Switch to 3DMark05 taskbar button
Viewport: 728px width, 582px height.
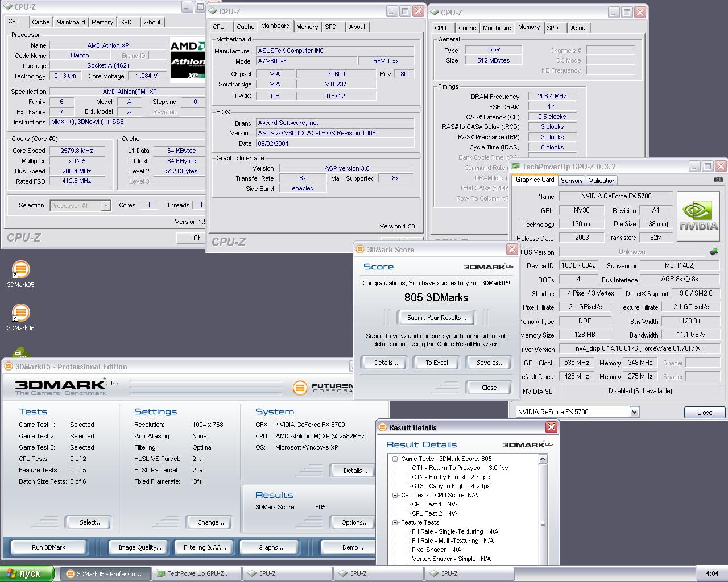(105, 574)
